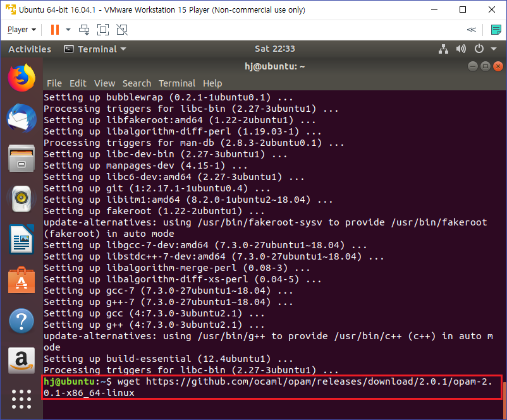Minimize the hj@ubuntu terminal window
This screenshot has height=420, width=507.
click(473, 66)
